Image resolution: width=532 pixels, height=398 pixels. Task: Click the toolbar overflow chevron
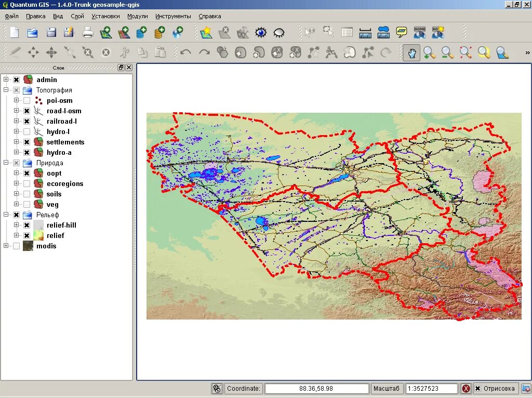[527, 52]
